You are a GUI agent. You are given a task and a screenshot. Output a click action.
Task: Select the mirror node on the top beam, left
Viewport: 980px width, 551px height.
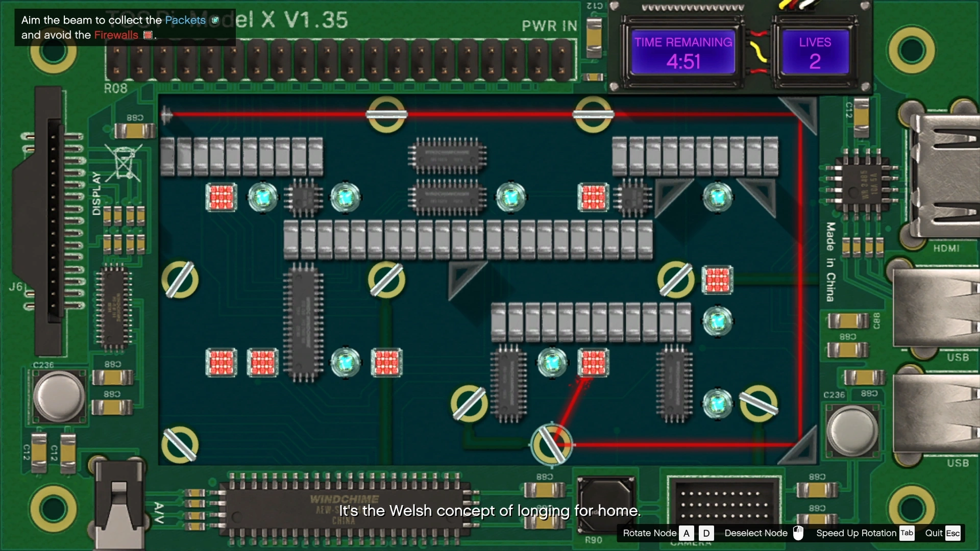[x=386, y=114]
